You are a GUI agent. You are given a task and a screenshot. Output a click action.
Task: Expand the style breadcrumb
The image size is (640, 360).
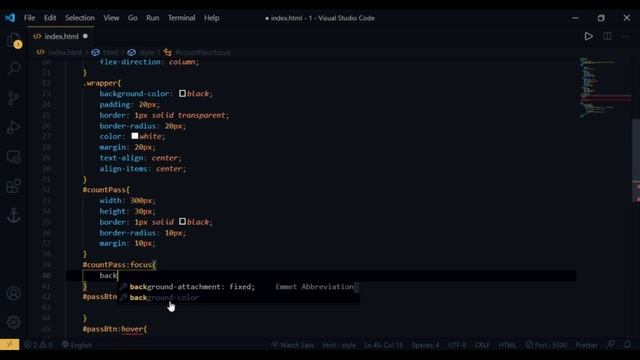point(141,52)
